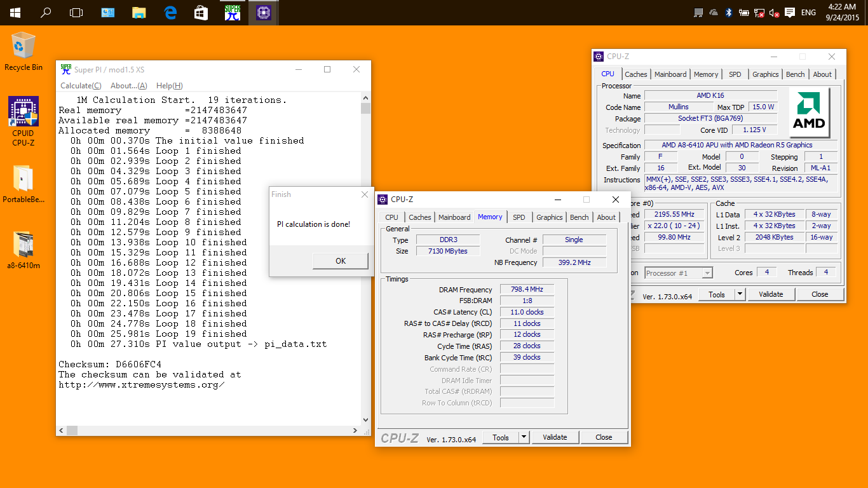Image resolution: width=868 pixels, height=488 pixels.
Task: Switch to the CPU-Z taskbar button
Action: (264, 13)
